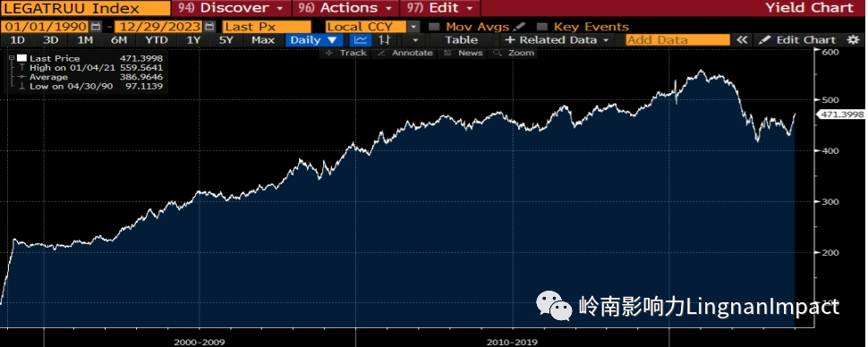Click the 12/29/2023 end date field

tap(157, 27)
